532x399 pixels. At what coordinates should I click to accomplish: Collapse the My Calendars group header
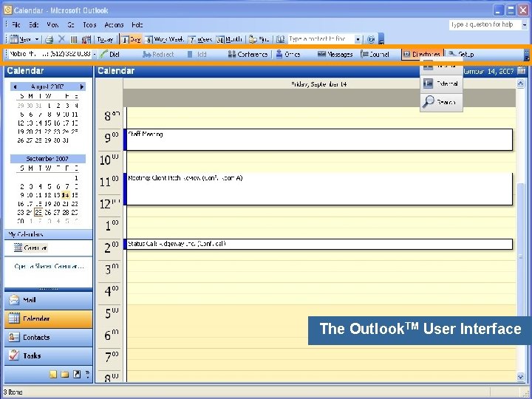tap(48, 234)
